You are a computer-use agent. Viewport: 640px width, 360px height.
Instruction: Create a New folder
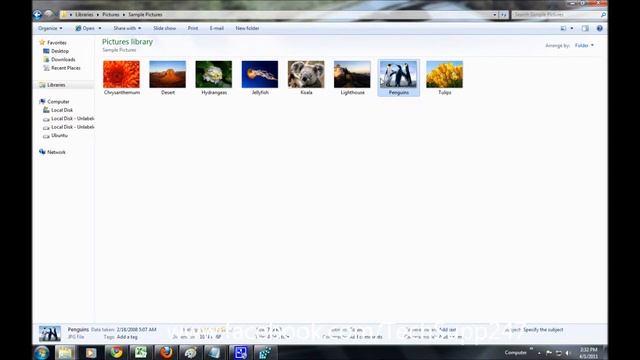(247, 28)
